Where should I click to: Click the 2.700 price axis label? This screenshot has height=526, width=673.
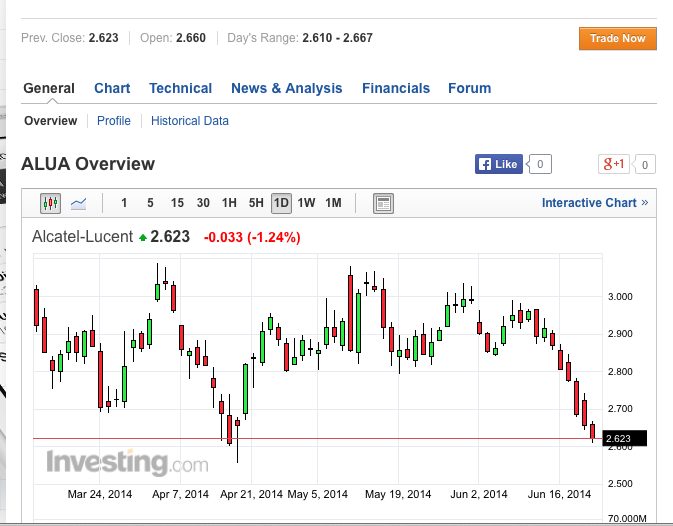point(620,408)
